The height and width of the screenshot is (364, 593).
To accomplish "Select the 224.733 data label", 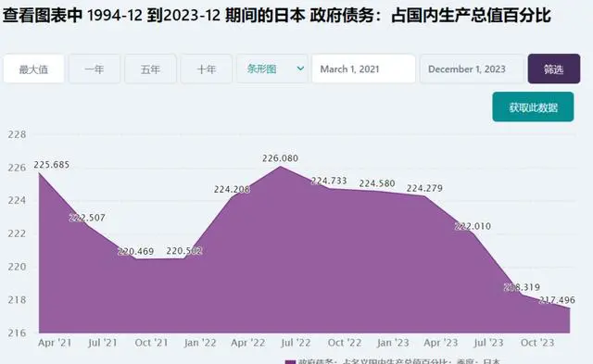I will point(329,181).
